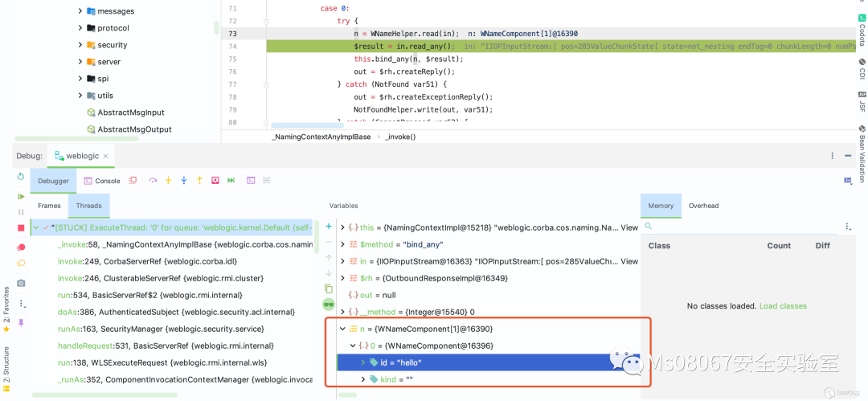Click the move watch up arrow
The height and width of the screenshot is (401, 868).
coord(328,257)
